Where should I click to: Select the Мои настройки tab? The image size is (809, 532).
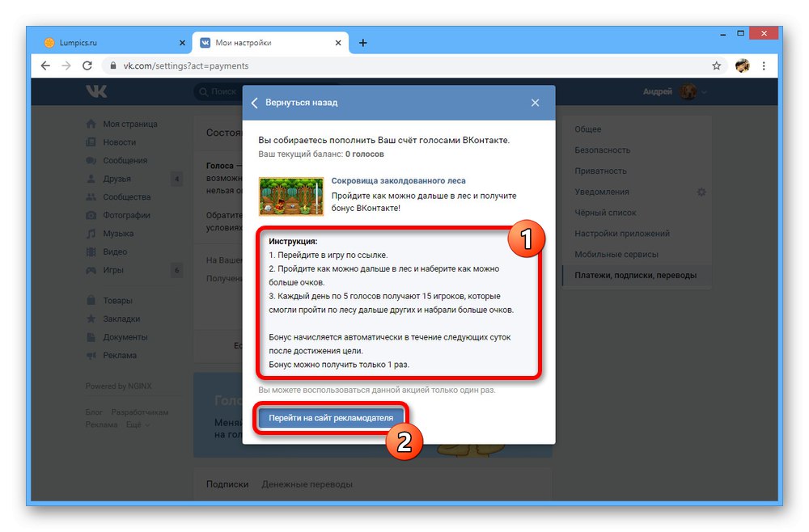[x=270, y=43]
